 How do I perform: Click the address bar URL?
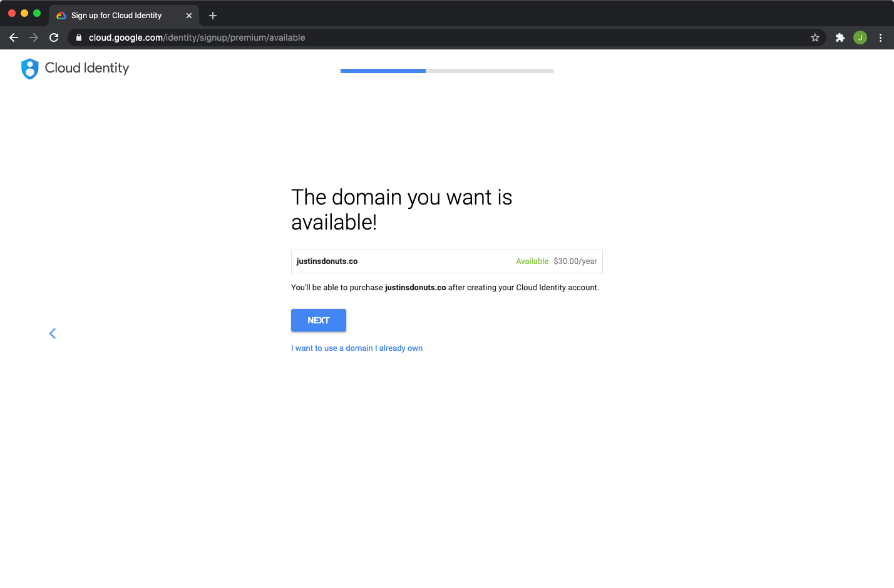click(197, 38)
